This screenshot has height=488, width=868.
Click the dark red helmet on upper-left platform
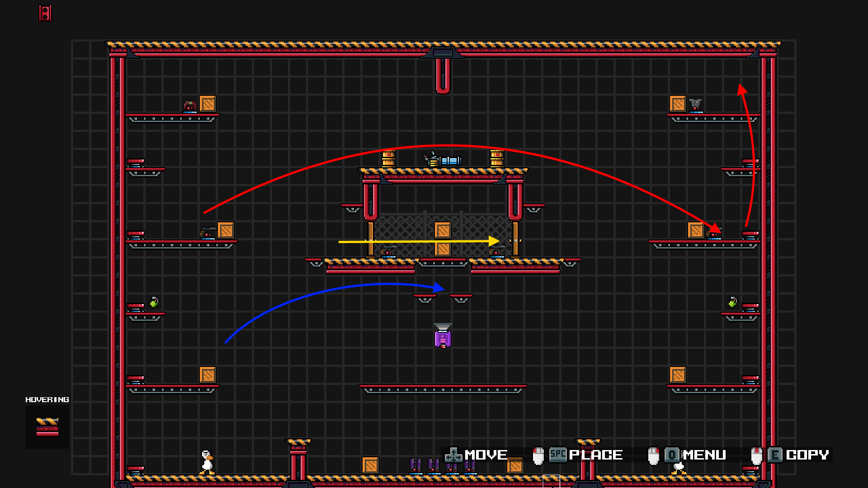(190, 106)
